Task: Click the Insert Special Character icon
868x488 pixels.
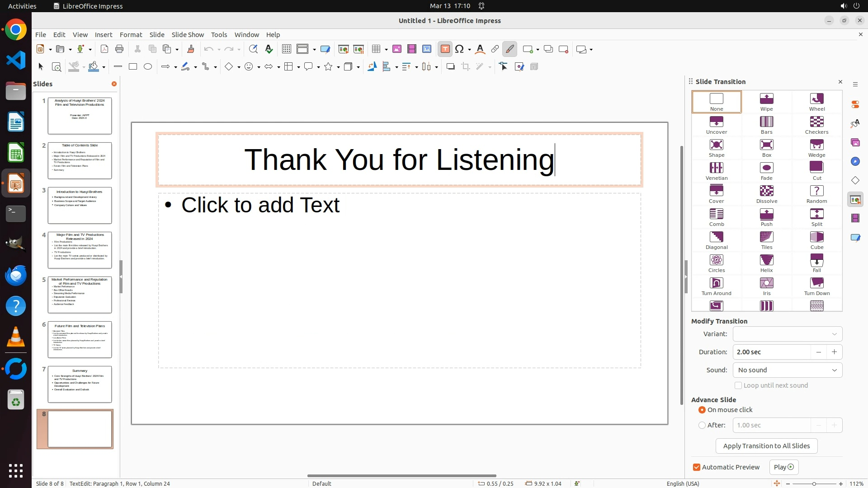Action: pos(460,49)
